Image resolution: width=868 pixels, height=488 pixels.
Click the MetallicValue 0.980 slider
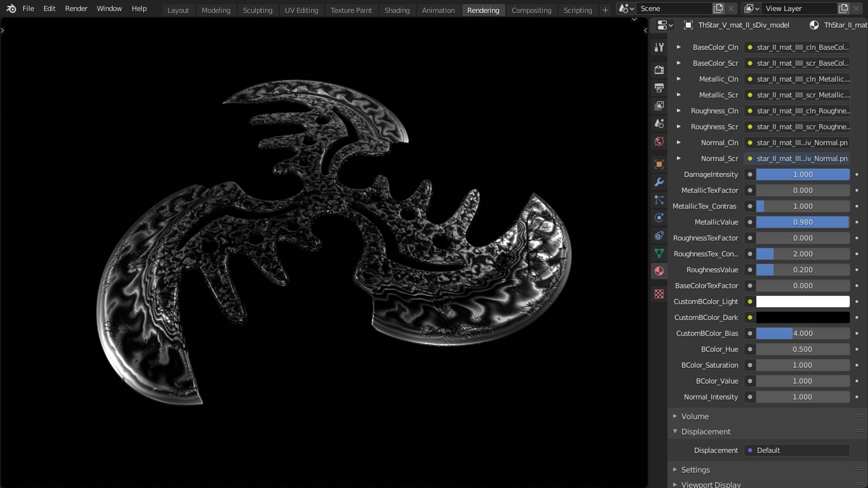[802, 222]
